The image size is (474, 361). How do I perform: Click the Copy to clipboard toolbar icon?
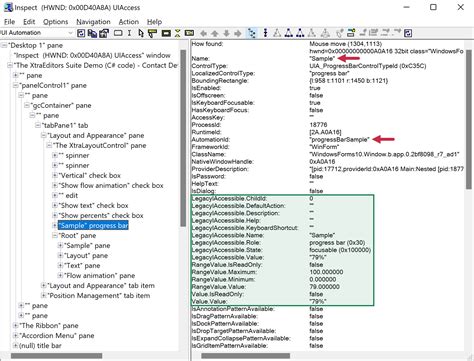[x=92, y=33]
